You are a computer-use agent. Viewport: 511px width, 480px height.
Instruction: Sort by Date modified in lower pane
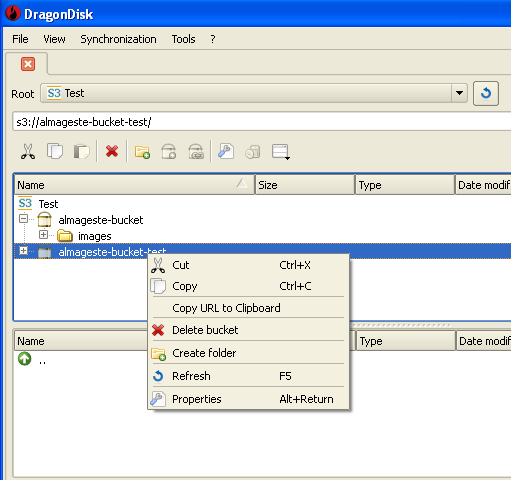point(484,341)
